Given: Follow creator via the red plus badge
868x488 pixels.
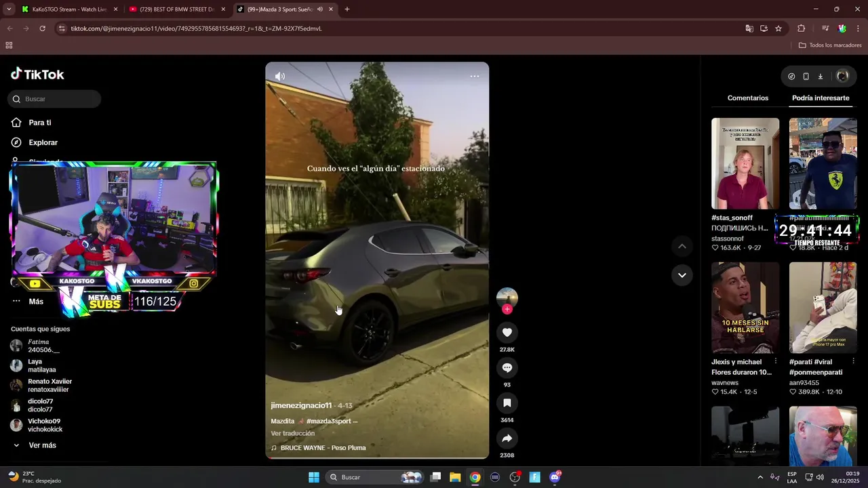Looking at the screenshot, I should tap(507, 309).
